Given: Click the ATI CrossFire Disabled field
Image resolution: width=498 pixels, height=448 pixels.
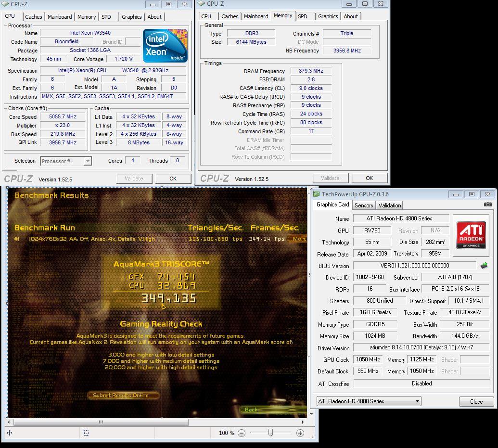Looking at the screenshot, I should click(x=421, y=384).
